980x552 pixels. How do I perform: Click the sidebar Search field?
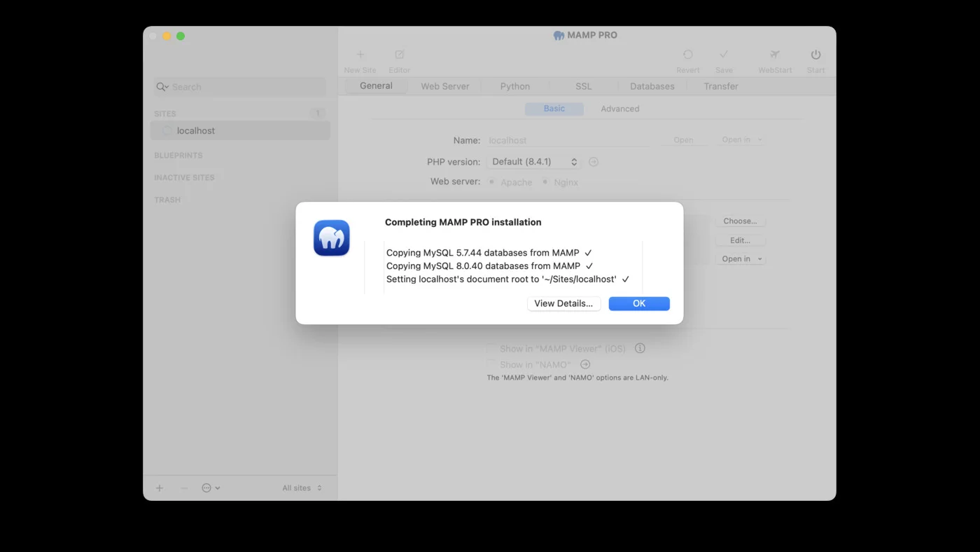240,87
